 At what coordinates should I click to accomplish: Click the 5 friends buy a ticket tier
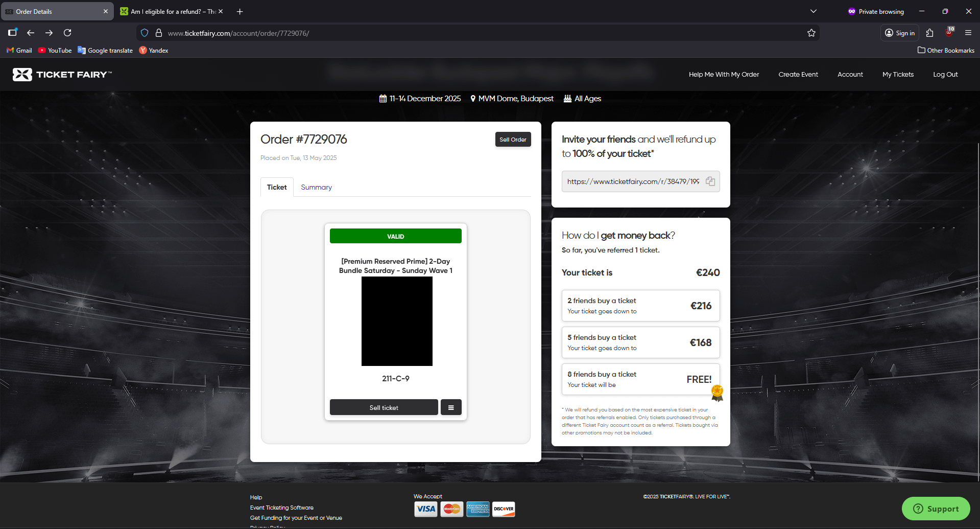point(640,342)
